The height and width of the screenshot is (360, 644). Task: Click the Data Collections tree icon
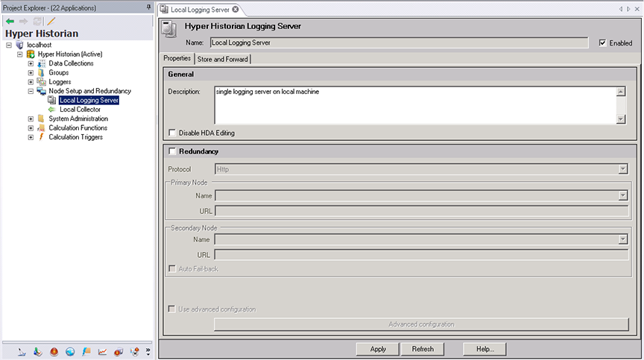coord(42,63)
